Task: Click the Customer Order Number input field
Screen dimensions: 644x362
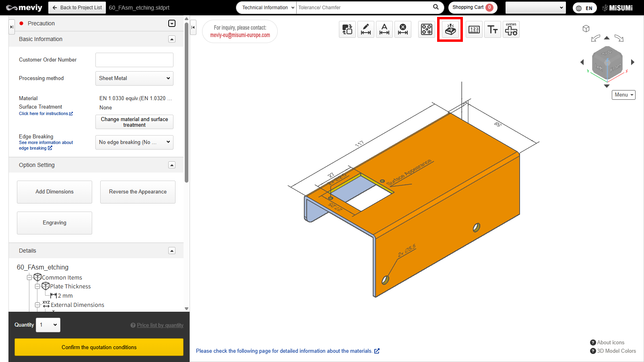Action: (x=134, y=60)
